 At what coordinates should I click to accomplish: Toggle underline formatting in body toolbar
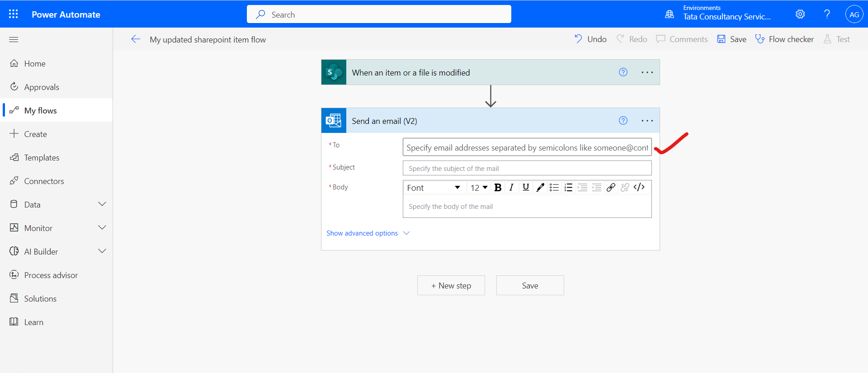pos(526,188)
